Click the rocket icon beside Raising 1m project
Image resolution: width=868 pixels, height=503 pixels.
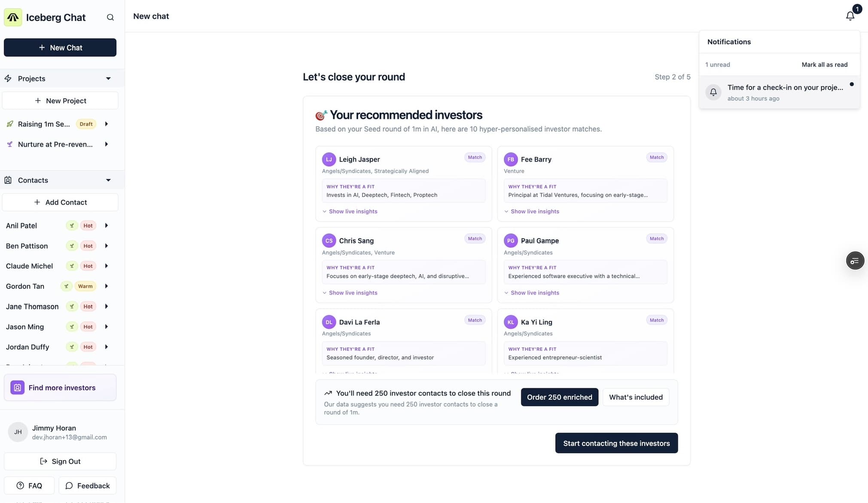pos(10,124)
